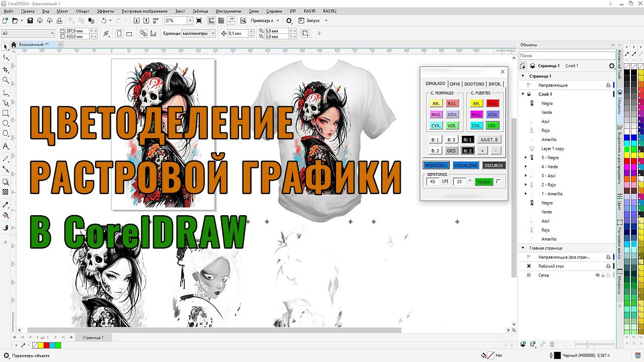Select the Color Eyedropper tool
Image resolution: width=644 pixels, height=362 pixels.
6,205
